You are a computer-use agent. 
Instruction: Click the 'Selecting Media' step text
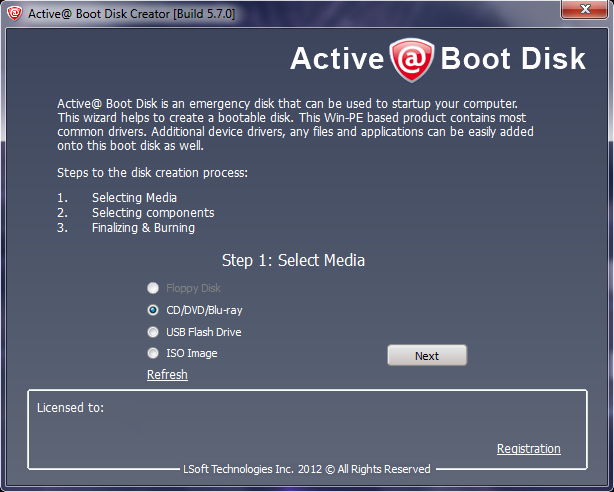pos(134,198)
